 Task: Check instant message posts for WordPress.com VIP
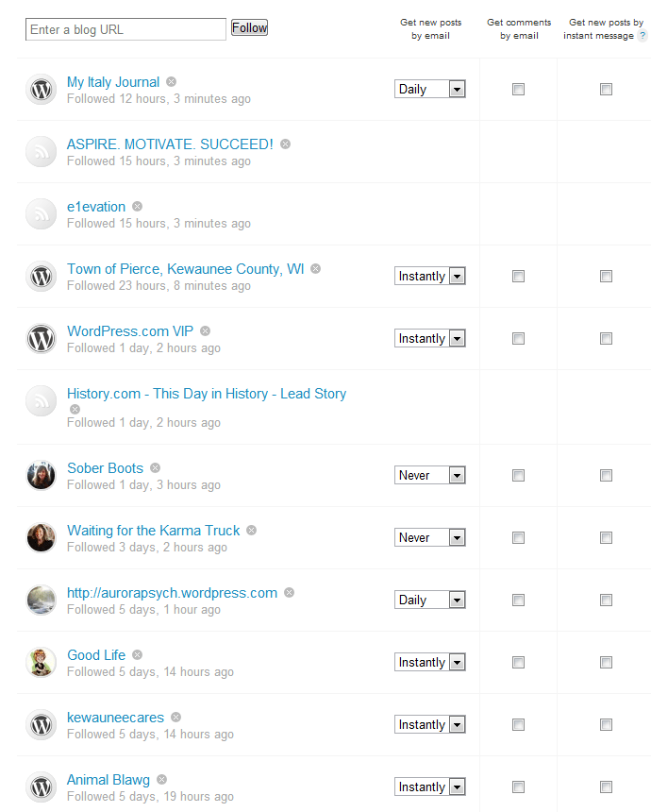click(606, 339)
